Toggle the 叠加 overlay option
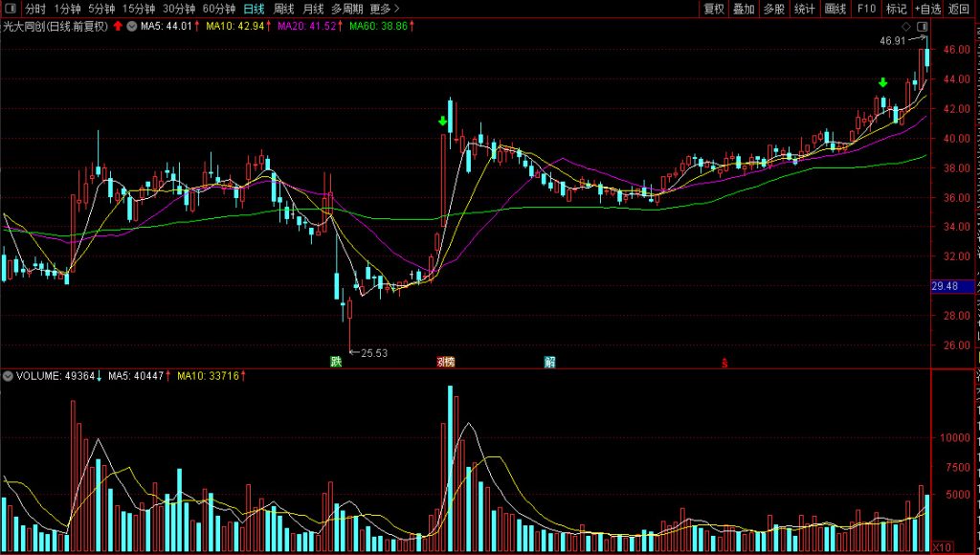 point(744,9)
